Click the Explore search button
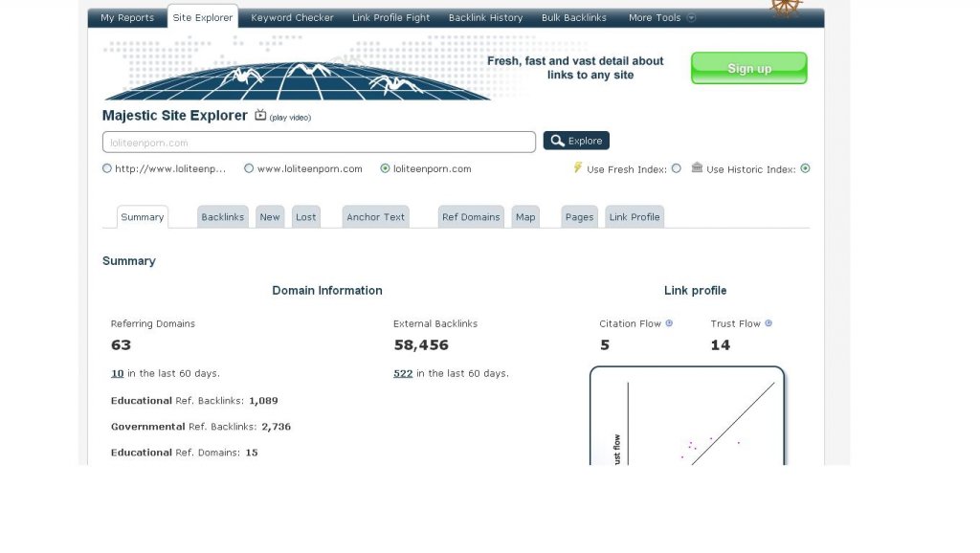Viewport: 980px width, 553px height. 576,141
